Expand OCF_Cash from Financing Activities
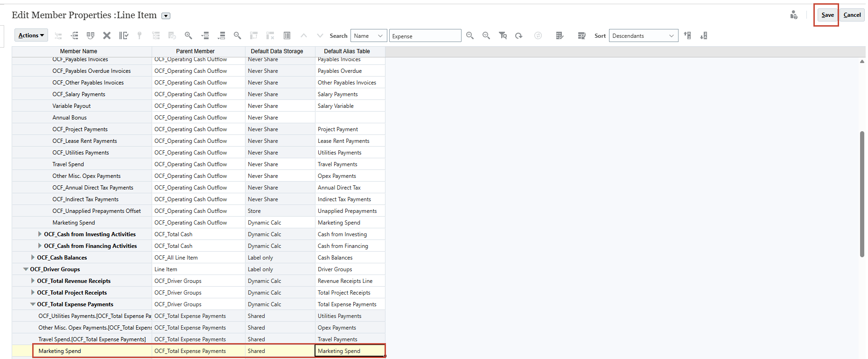The width and height of the screenshot is (868, 359). 40,246
